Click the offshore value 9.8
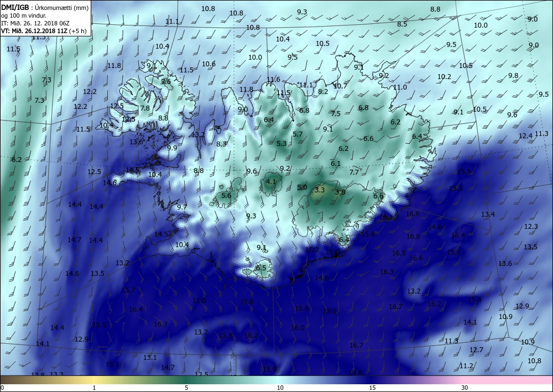The width and height of the screenshot is (553, 392). tap(514, 75)
